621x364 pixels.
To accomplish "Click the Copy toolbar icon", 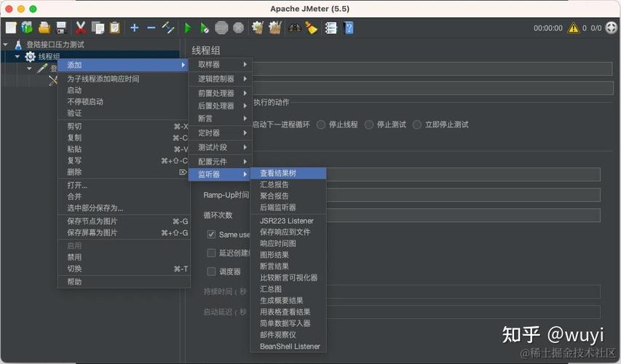I will pyautogui.click(x=98, y=28).
